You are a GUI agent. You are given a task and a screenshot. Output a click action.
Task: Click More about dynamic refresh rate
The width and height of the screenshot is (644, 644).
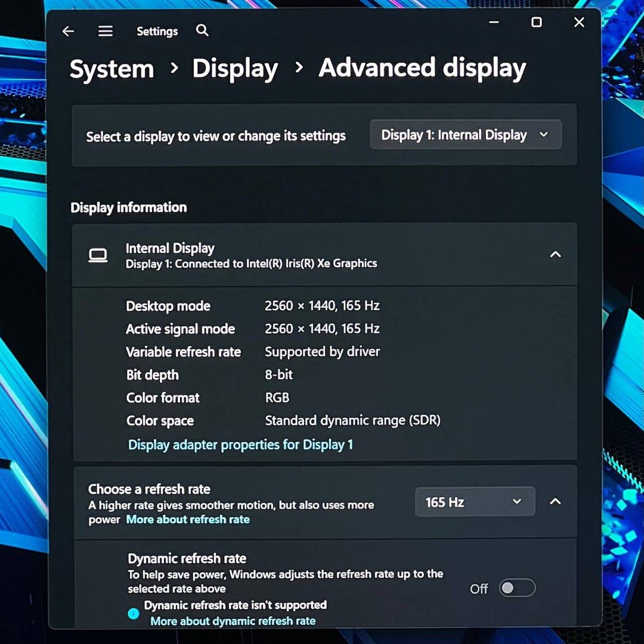click(232, 621)
